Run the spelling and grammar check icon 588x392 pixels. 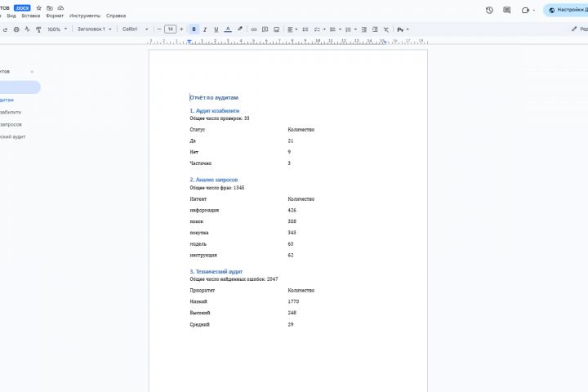28,29
